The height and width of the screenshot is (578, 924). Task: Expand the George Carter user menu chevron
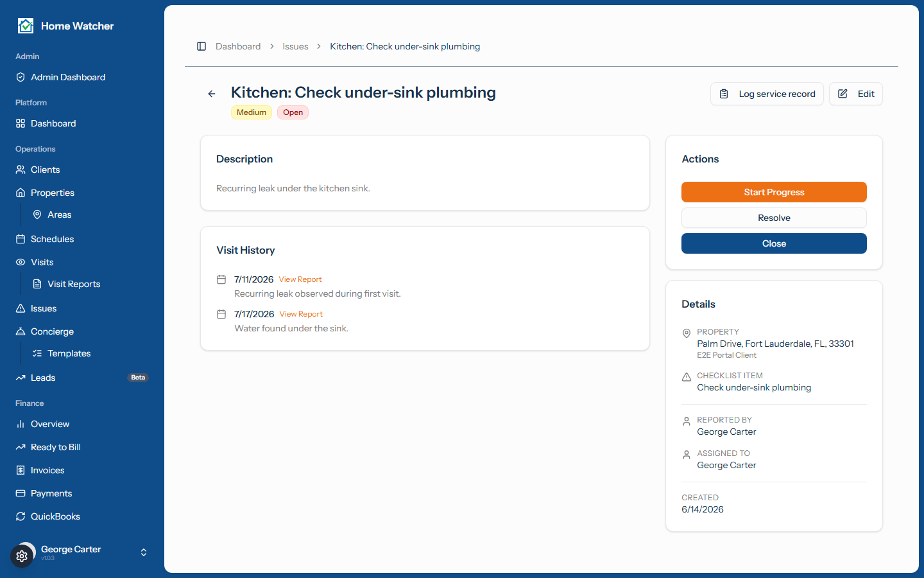click(x=144, y=552)
